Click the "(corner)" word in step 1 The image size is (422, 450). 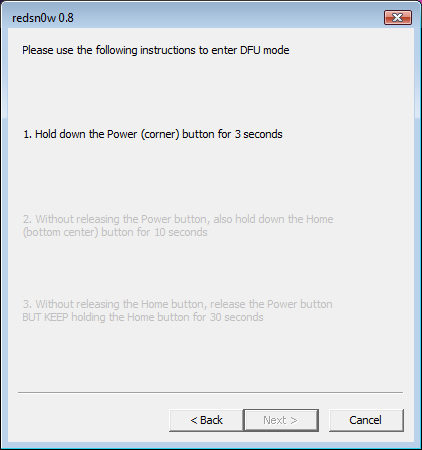pyautogui.click(x=160, y=134)
